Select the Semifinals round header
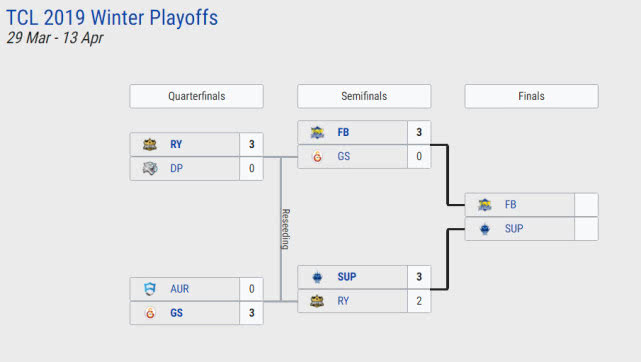Image resolution: width=641 pixels, height=362 pixels. [364, 96]
